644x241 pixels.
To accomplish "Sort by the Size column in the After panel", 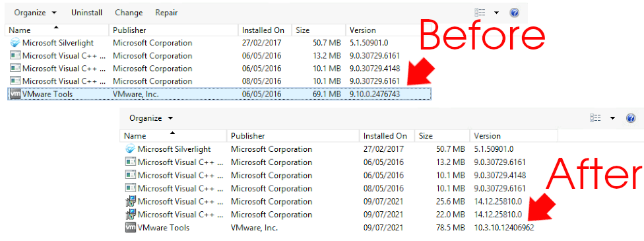I will tap(442, 136).
